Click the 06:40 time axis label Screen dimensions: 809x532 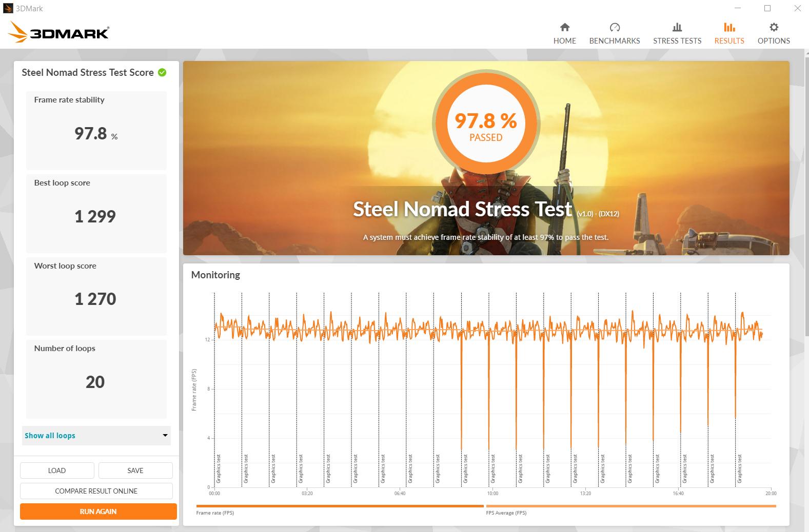(400, 494)
